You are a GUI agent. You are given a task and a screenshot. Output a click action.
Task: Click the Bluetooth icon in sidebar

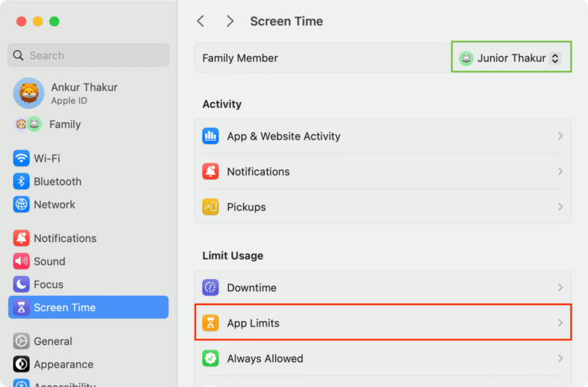(21, 182)
